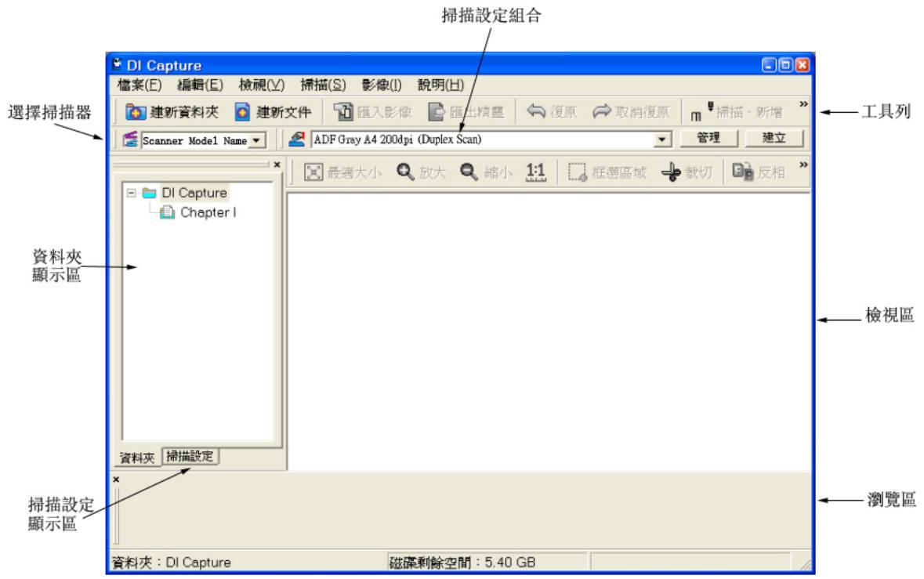Click the 復原 undo arrow icon
924x579 pixels.
pyautogui.click(x=535, y=110)
